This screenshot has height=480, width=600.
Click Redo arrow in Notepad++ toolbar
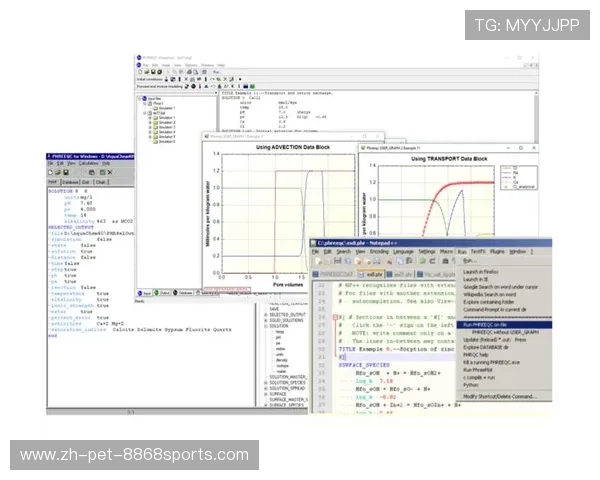[432, 261]
